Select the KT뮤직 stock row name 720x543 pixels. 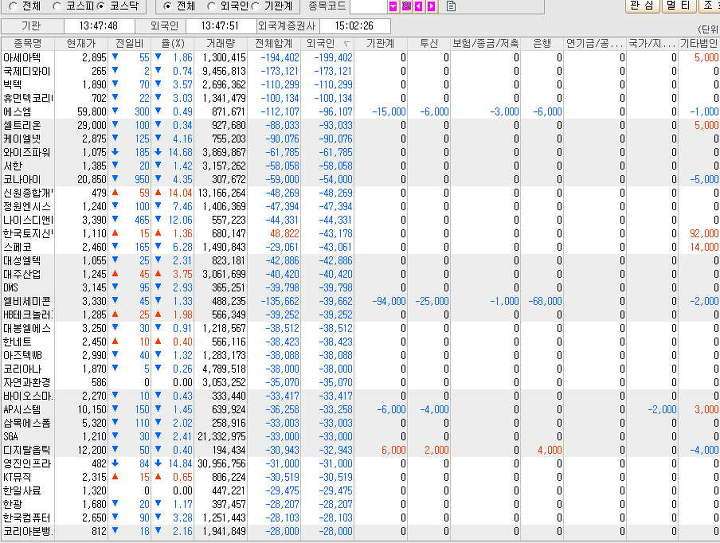click(17, 477)
